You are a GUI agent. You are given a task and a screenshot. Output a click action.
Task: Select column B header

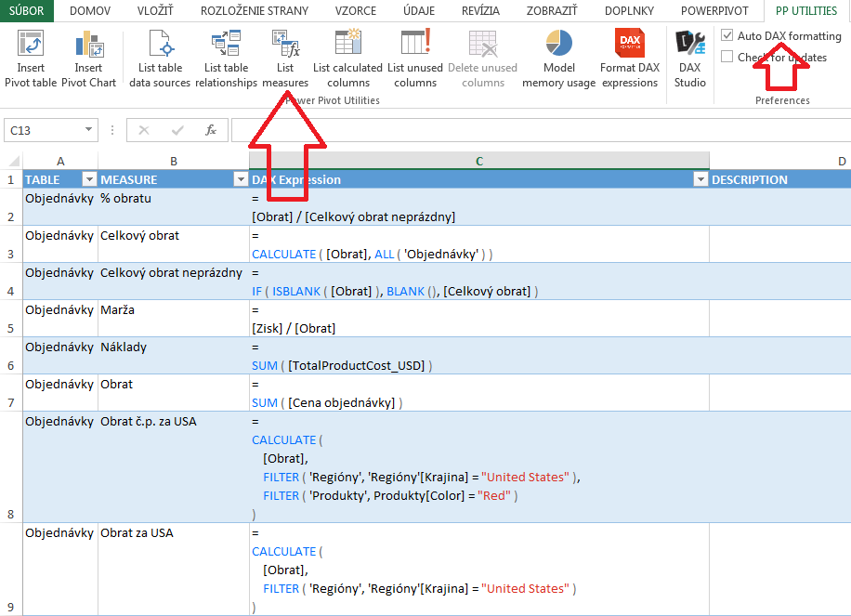click(x=174, y=161)
